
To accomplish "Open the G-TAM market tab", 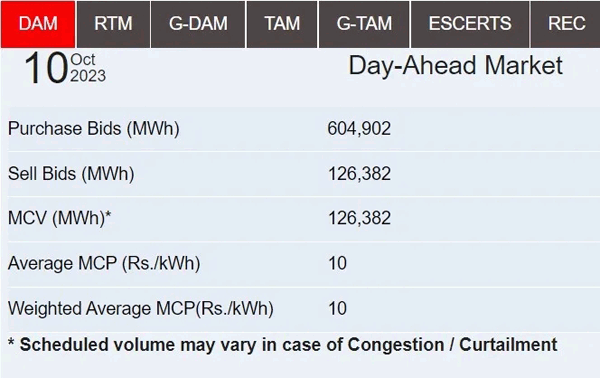I will (x=364, y=24).
